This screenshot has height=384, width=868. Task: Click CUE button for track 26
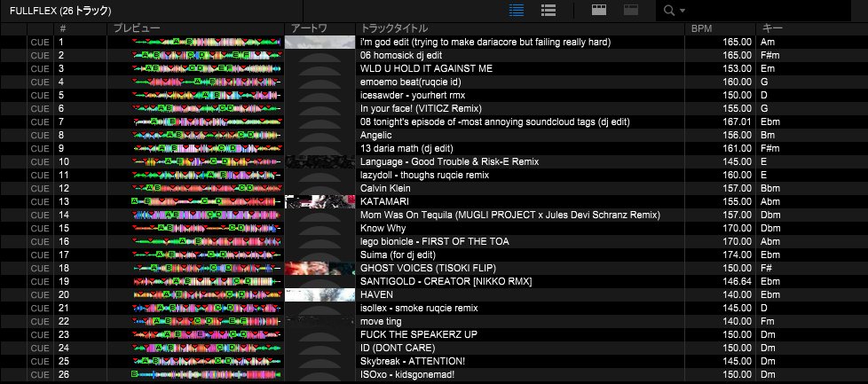(40, 374)
